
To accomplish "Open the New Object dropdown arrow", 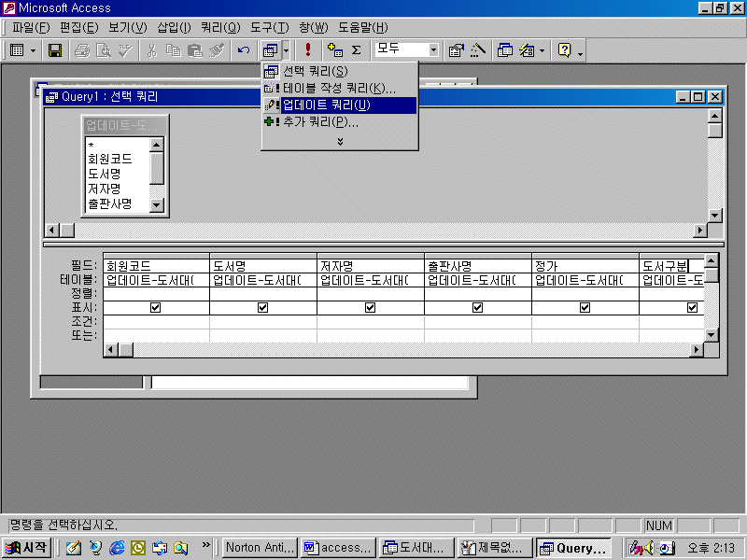I will (543, 50).
